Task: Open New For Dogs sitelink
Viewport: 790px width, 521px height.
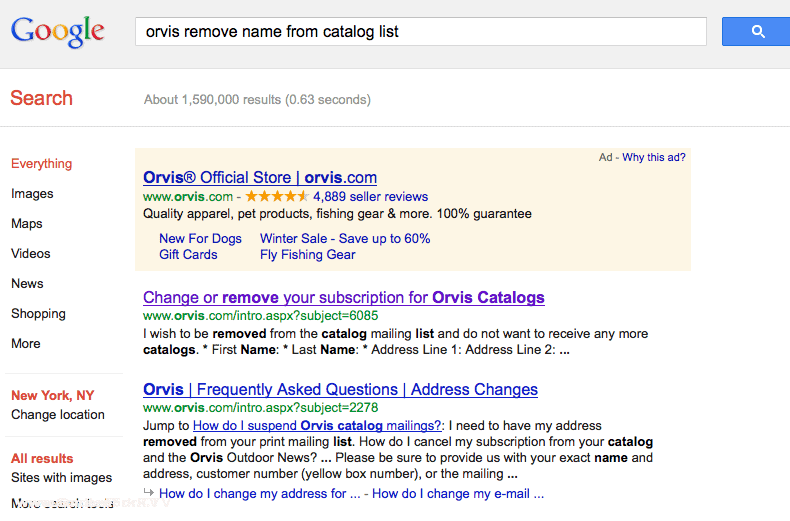Action: click(201, 239)
